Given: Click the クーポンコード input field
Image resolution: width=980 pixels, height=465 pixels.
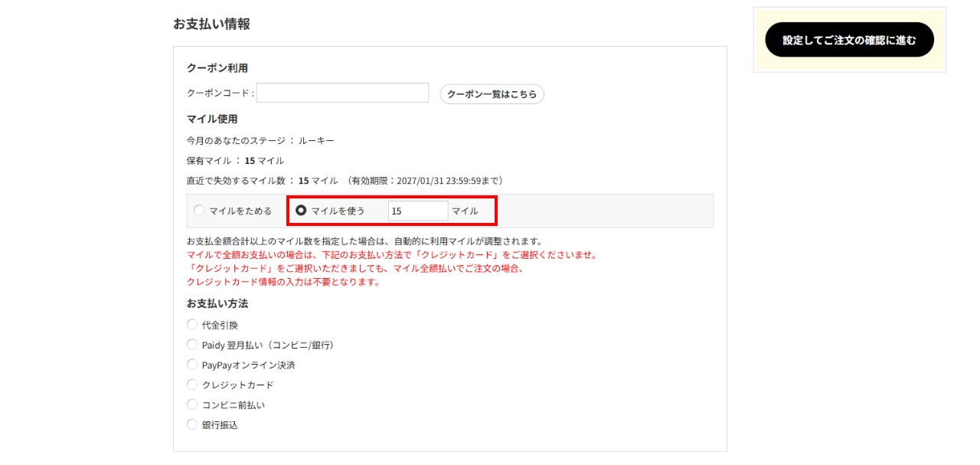Looking at the screenshot, I should click(342, 93).
